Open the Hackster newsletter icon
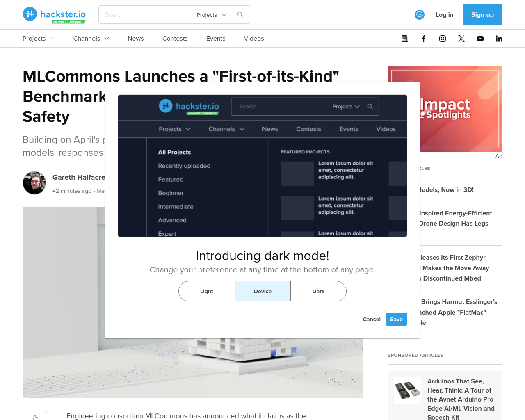Image resolution: width=525 pixels, height=420 pixels. (x=405, y=39)
